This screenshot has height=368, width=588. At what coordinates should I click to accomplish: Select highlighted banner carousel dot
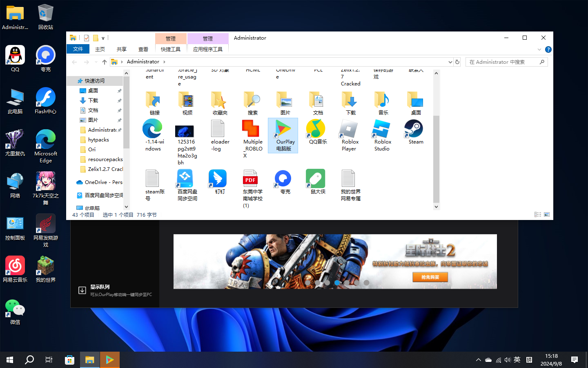(x=337, y=283)
